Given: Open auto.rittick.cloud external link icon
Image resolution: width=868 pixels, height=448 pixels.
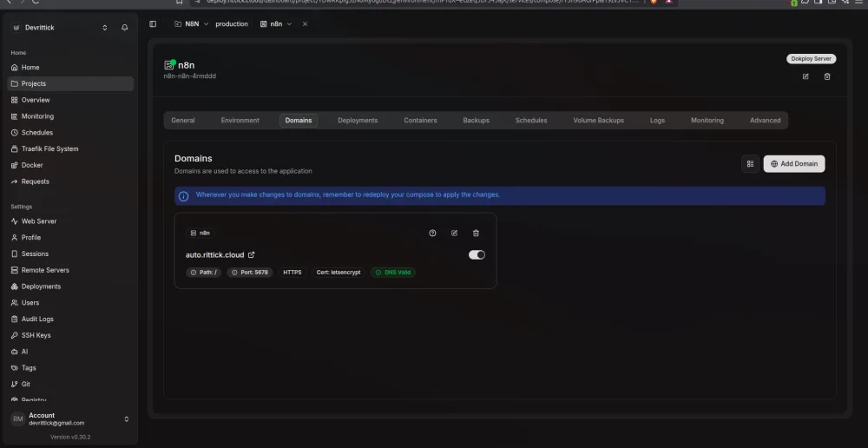Looking at the screenshot, I should coord(252,254).
